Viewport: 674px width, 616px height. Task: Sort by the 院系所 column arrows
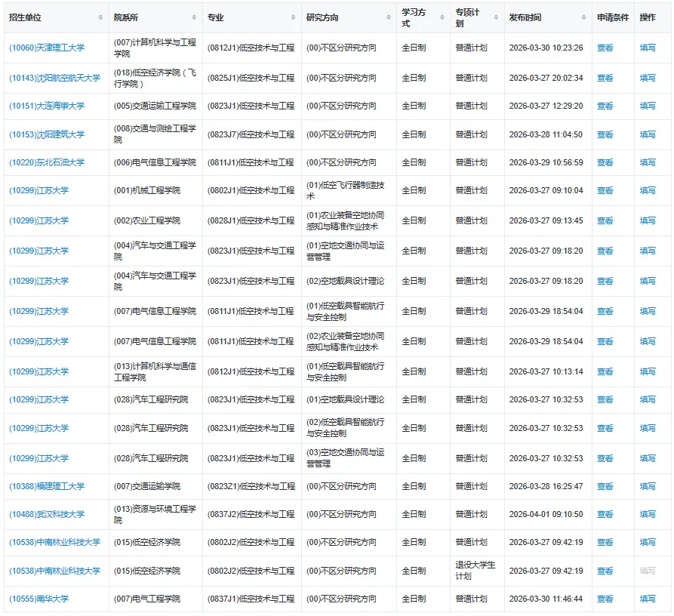pyautogui.click(x=194, y=17)
